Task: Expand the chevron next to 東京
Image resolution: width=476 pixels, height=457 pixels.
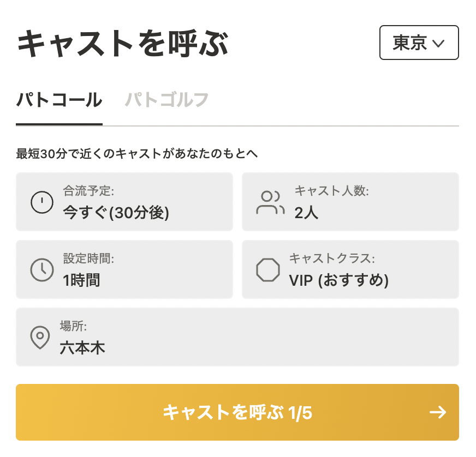Action: pos(438,44)
